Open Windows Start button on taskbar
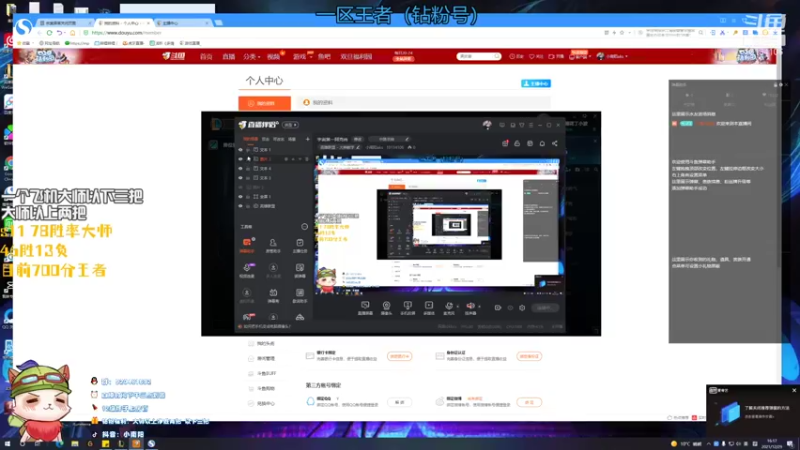The image size is (800, 450). click(7, 444)
